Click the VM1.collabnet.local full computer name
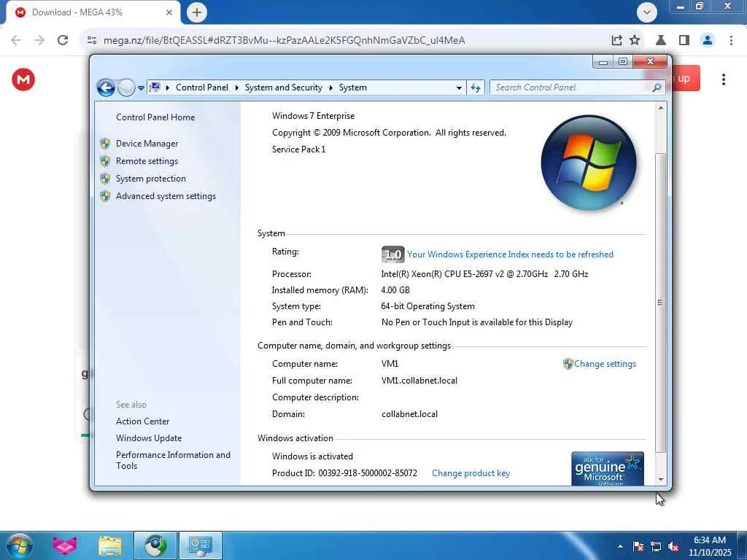The height and width of the screenshot is (560, 747). (x=419, y=381)
